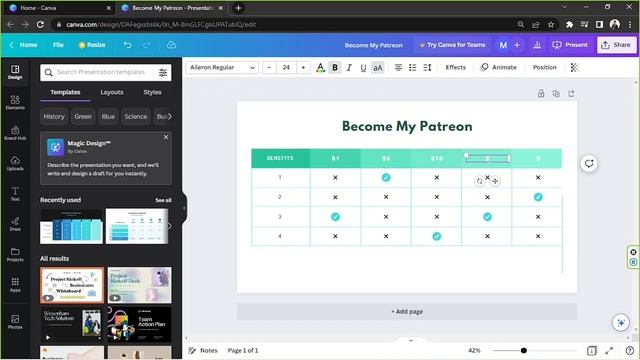
Task: Open the Share menu
Action: coord(616,45)
